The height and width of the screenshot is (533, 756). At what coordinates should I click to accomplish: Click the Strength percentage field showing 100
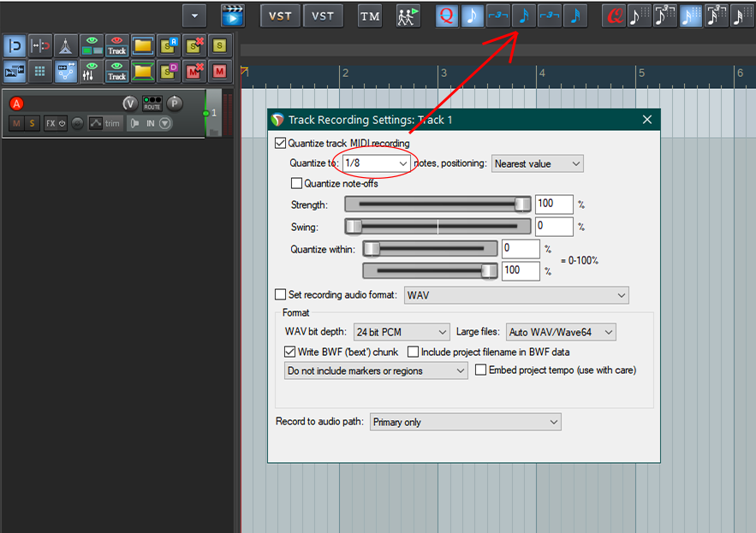point(554,204)
